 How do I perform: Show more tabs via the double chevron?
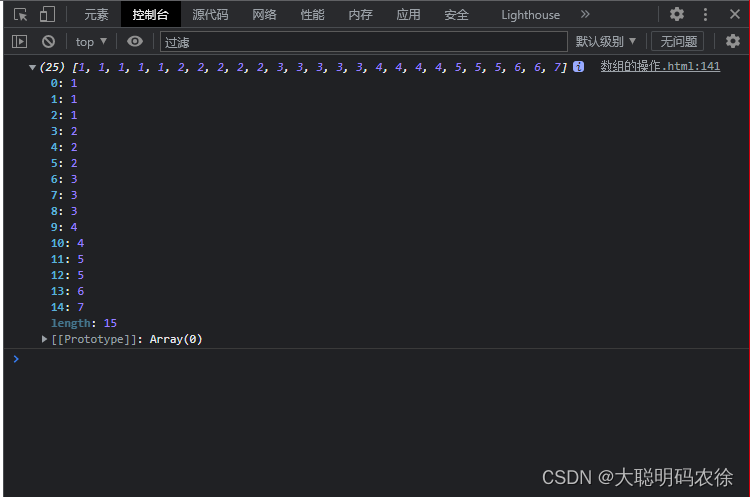(x=585, y=14)
